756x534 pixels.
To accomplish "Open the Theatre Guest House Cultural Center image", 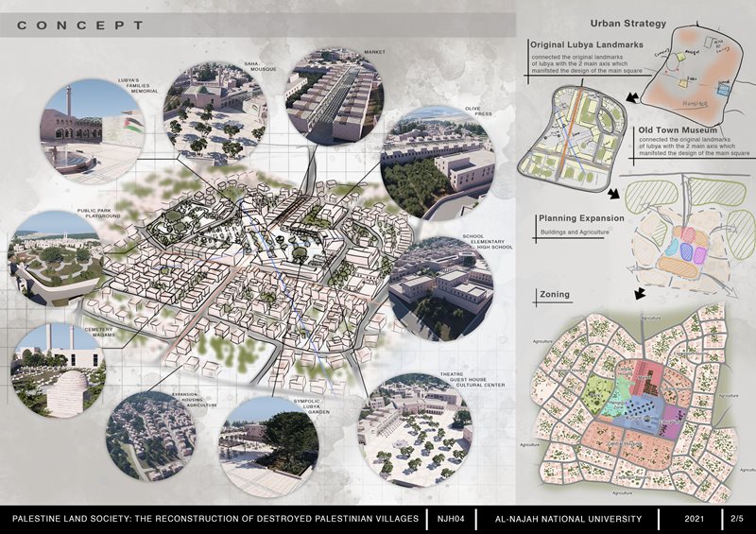I will tap(415, 430).
